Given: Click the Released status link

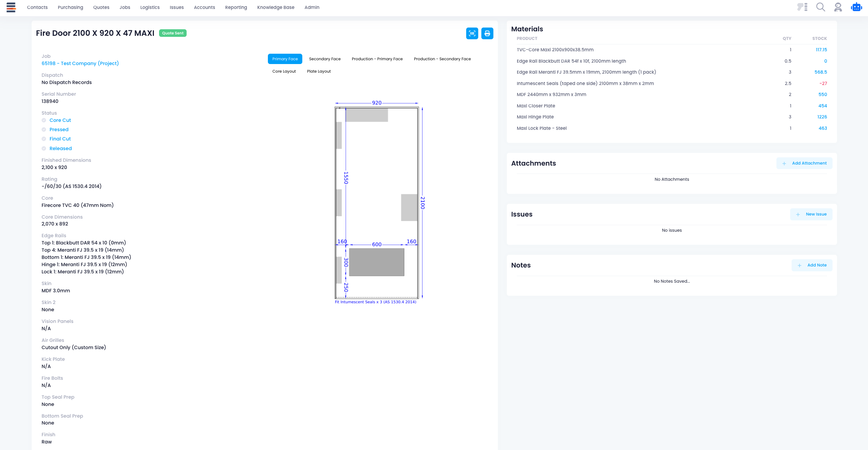Looking at the screenshot, I should pyautogui.click(x=61, y=148).
